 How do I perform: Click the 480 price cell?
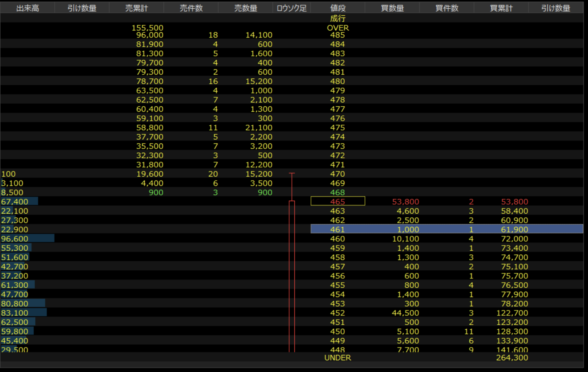coord(337,81)
